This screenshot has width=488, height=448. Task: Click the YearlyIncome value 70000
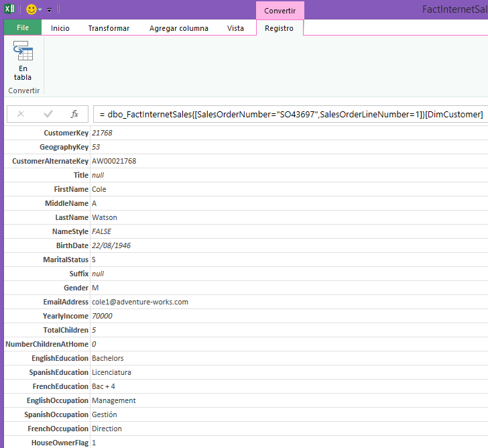tap(102, 316)
